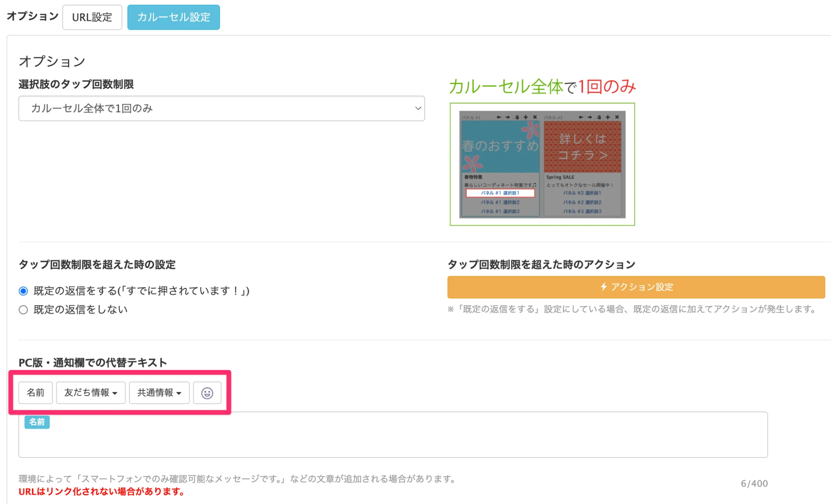This screenshot has height=504, width=831.
Task: Click the blue 名前 tag in text area
Action: click(37, 422)
